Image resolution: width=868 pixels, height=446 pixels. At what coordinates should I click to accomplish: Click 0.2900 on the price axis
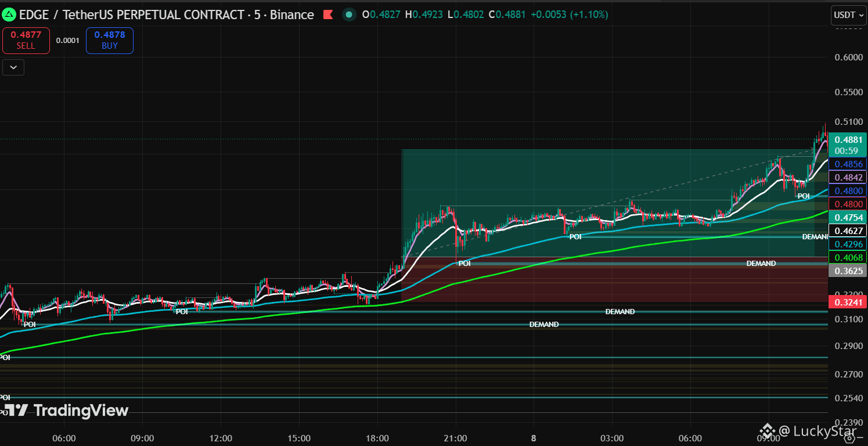[x=848, y=346]
